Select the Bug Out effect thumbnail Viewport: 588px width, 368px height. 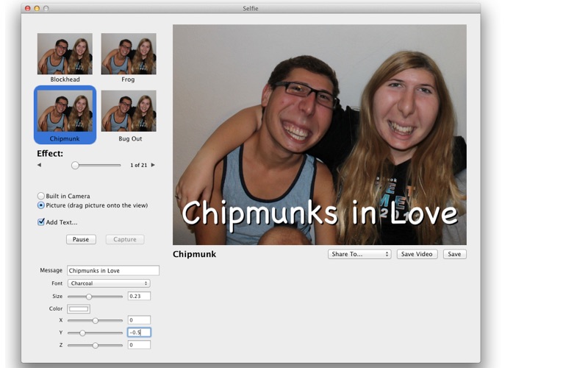(129, 111)
